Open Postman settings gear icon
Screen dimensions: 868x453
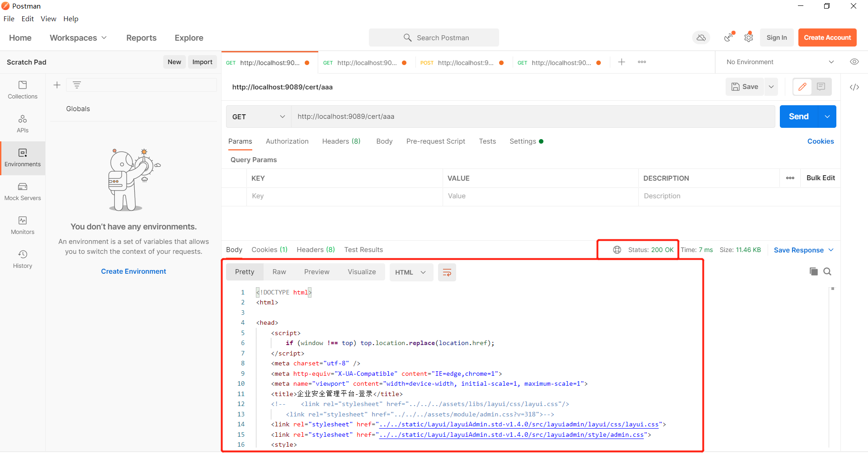749,37
